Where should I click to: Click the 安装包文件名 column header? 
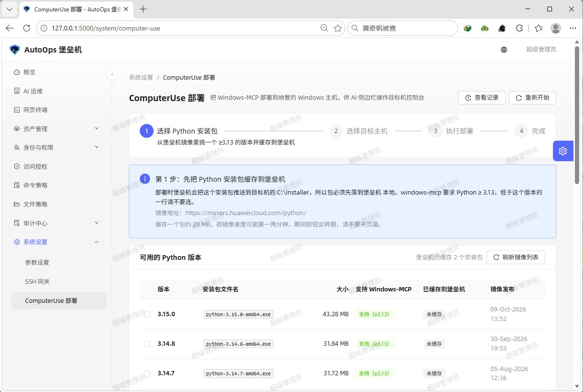pyautogui.click(x=220, y=289)
